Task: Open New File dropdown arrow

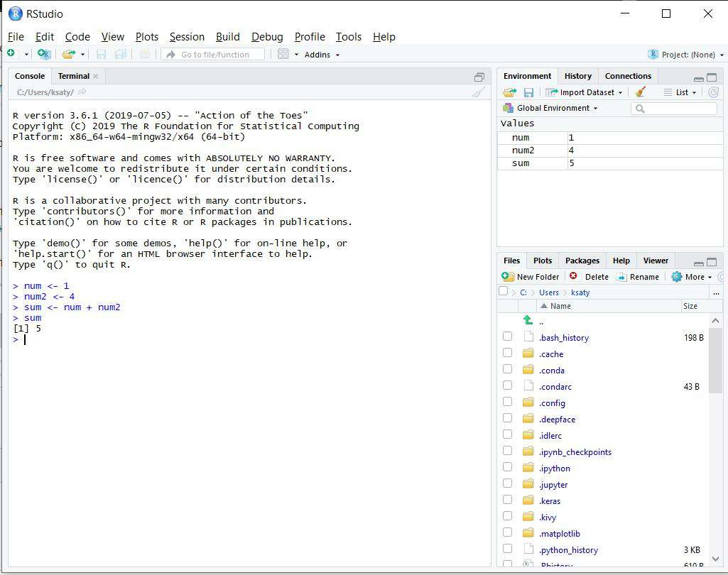Action: (x=26, y=55)
